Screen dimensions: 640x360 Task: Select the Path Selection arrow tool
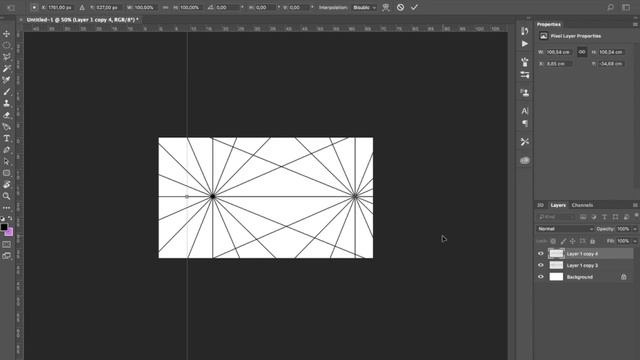tap(7, 162)
